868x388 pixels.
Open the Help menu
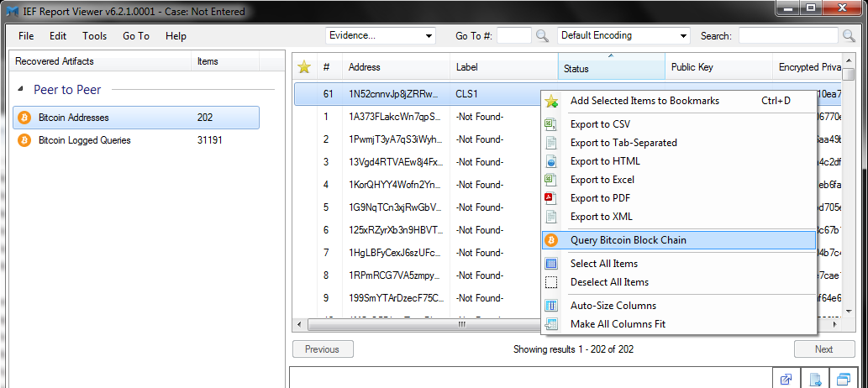point(176,36)
